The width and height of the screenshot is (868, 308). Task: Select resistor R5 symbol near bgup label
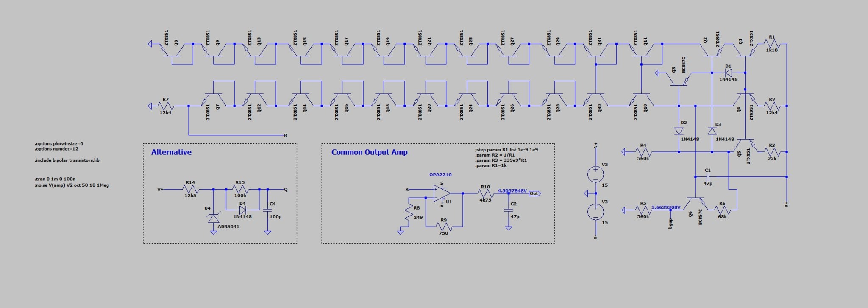pyautogui.click(x=643, y=210)
